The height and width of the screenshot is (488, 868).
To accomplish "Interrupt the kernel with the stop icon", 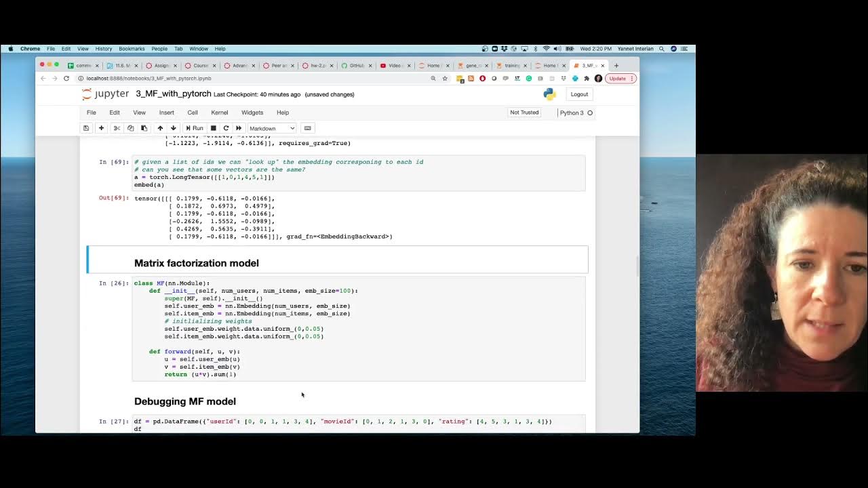I will tap(213, 128).
